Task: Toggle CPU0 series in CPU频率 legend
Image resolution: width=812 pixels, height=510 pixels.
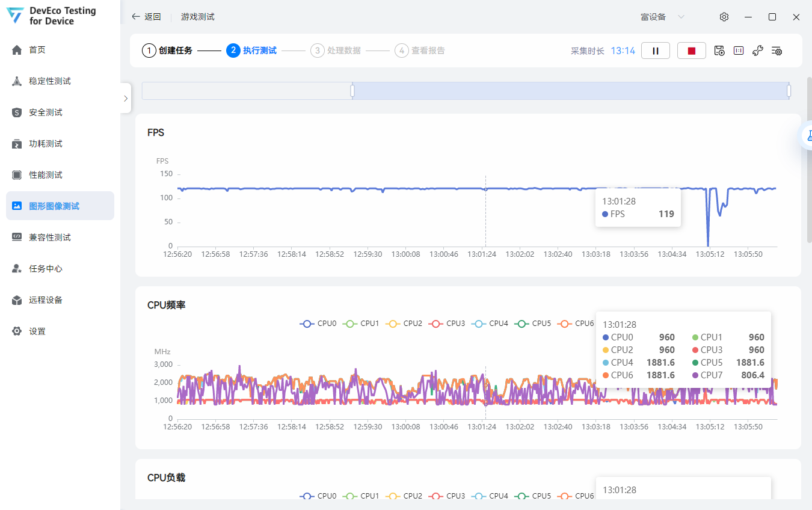Action: (318, 324)
